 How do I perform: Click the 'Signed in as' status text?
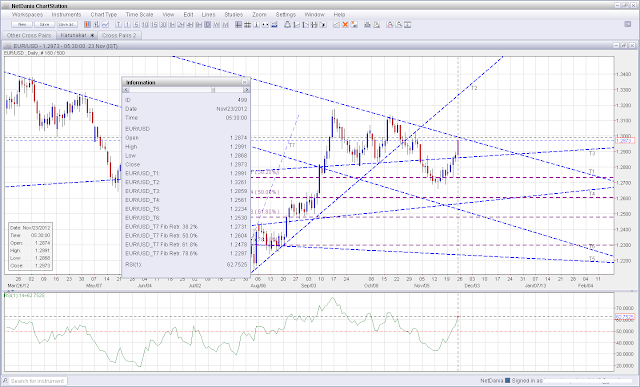click(x=527, y=380)
